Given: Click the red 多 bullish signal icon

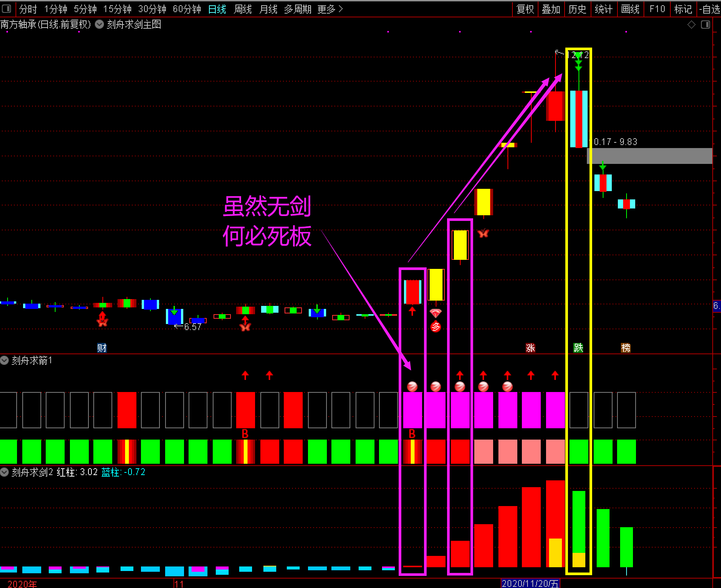Looking at the screenshot, I should tap(436, 327).
